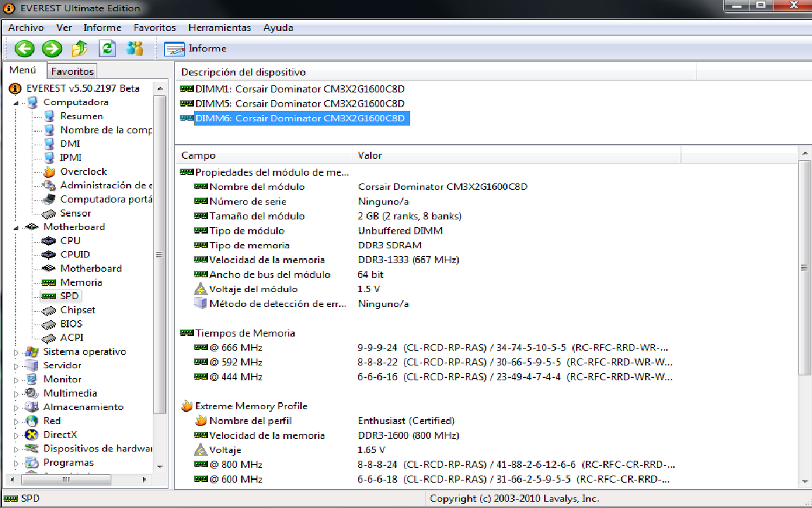Click the CPUID chip icon
This screenshot has height=508, width=812.
tap(49, 255)
